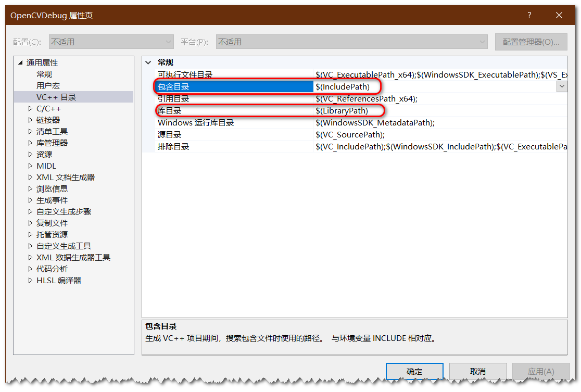Expand the 生成事件 tree node
Image resolution: width=581 pixels, height=392 pixels.
[x=30, y=200]
